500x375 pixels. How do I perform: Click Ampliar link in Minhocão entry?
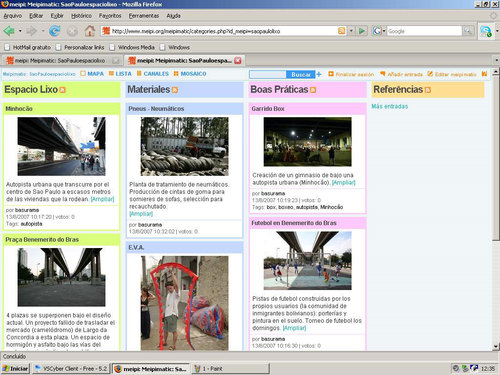click(x=102, y=199)
